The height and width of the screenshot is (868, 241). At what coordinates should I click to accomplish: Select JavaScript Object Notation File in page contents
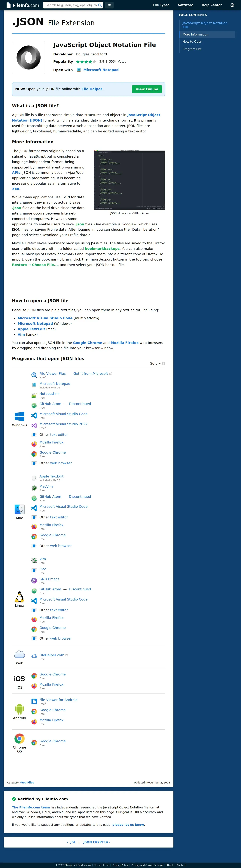pyautogui.click(x=207, y=25)
